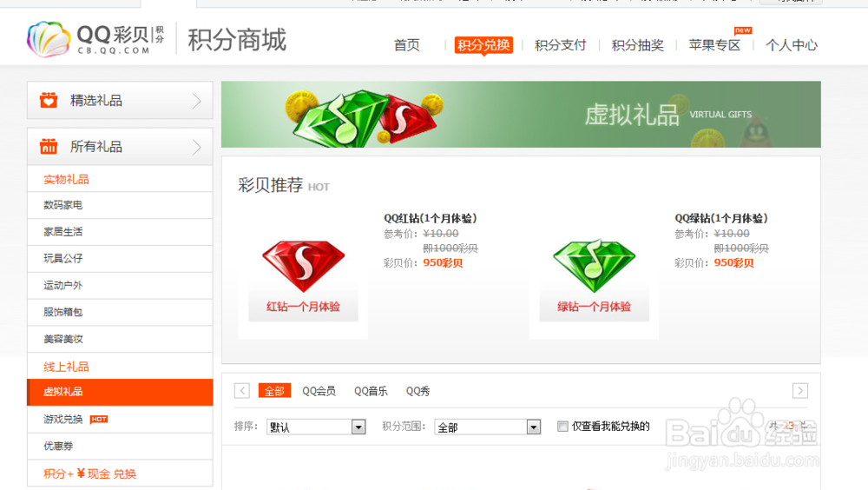
Task: Open the 美容美妆 sidebar category
Action: [120, 339]
